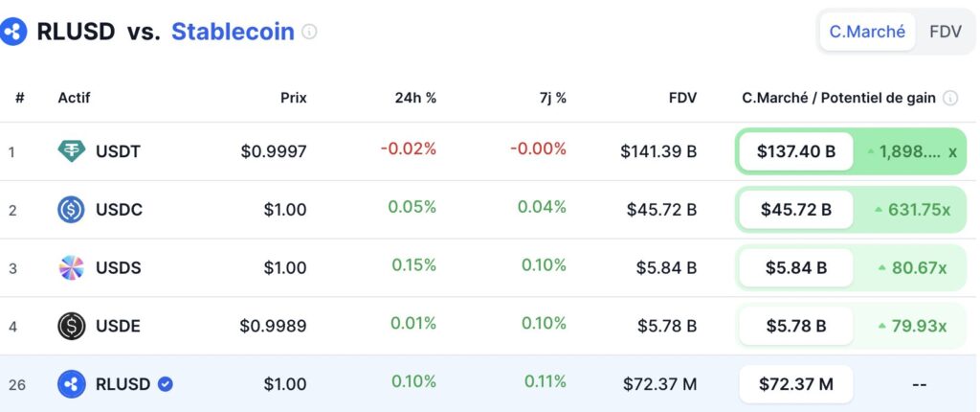Open the USDE asset name link
Viewport: 980px width, 412px height.
pos(118,326)
